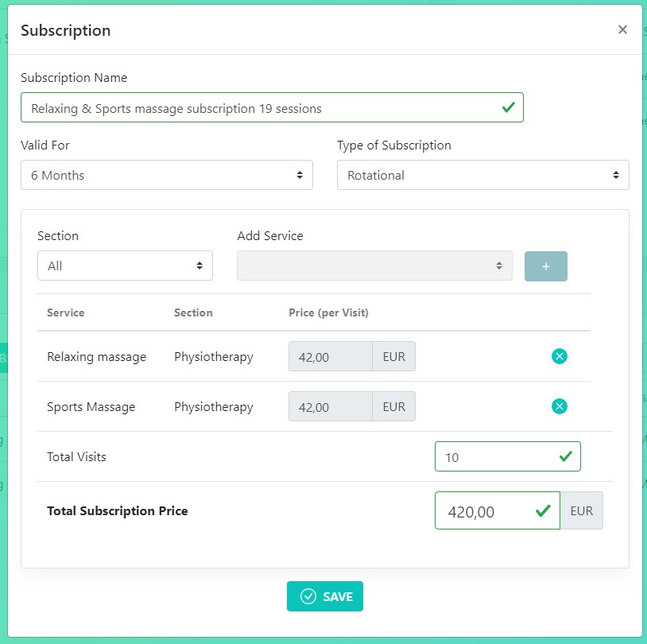Click the checkmark in Total Subscription Price field

(x=543, y=510)
